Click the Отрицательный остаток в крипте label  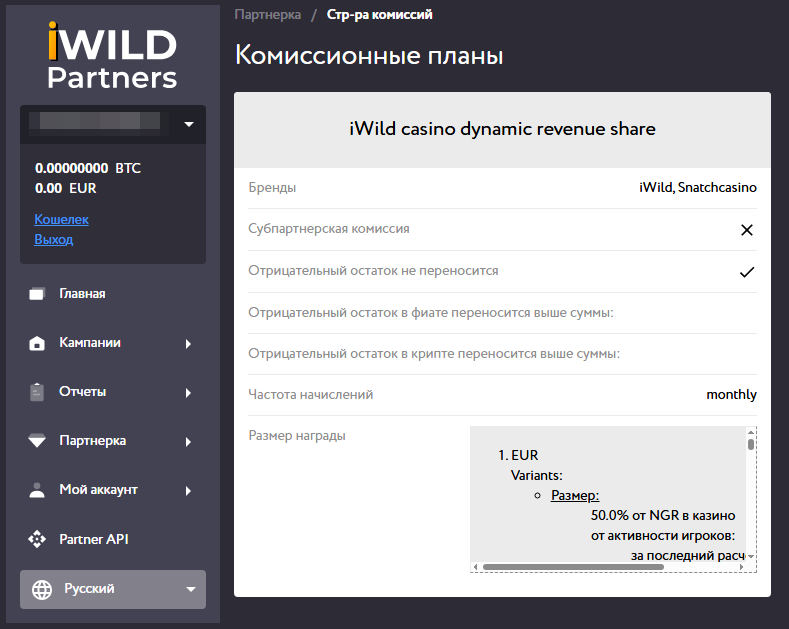pos(434,354)
